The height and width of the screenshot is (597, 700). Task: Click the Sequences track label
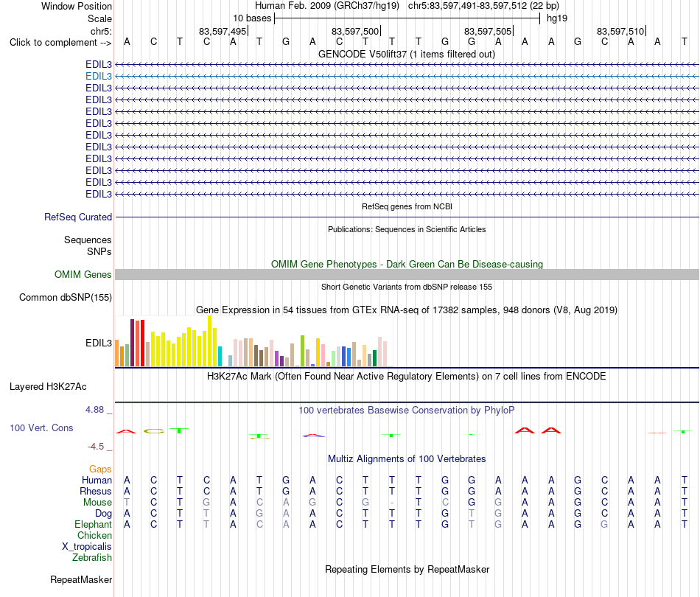click(88, 240)
